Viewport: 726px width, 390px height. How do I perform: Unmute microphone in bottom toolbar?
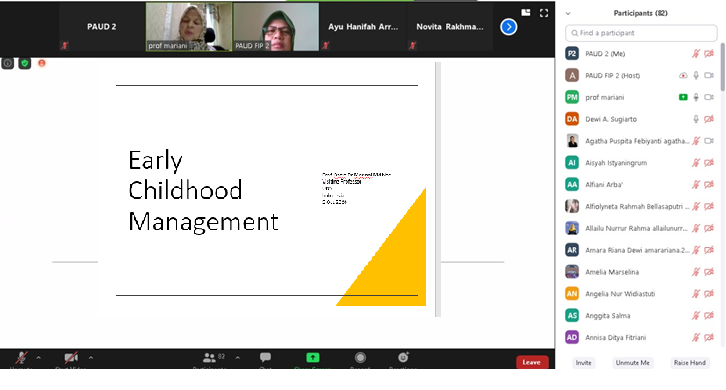coord(21,358)
